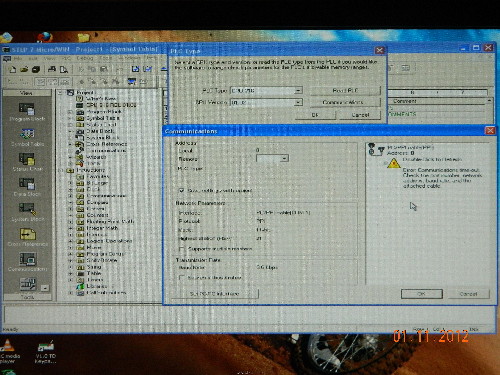Screen dimensions: 500x375
Task: Toggle Save settings with project checkbox
Action: point(182,190)
